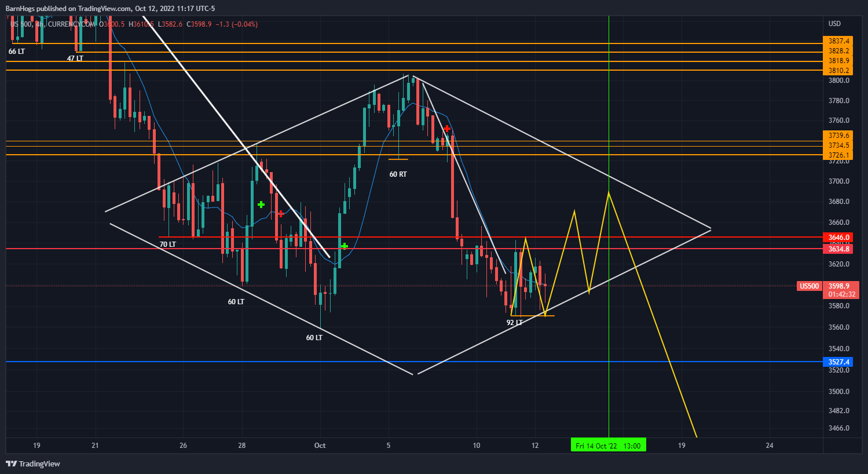Select the orange 3739.6 price label
Viewport: 868px width, 474px height.
point(838,136)
